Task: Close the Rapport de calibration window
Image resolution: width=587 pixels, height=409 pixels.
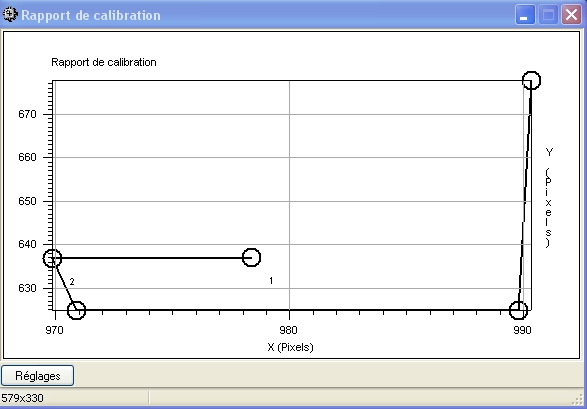Action: [x=571, y=15]
